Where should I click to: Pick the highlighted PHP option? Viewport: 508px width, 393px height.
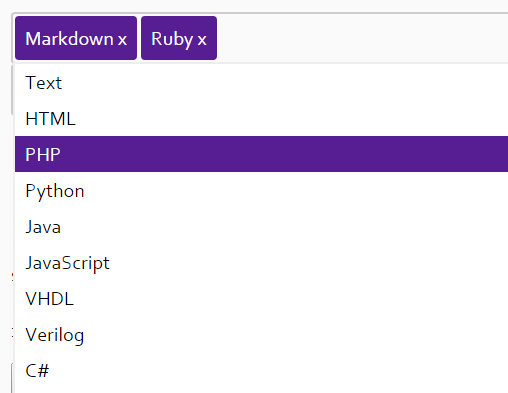click(x=261, y=154)
